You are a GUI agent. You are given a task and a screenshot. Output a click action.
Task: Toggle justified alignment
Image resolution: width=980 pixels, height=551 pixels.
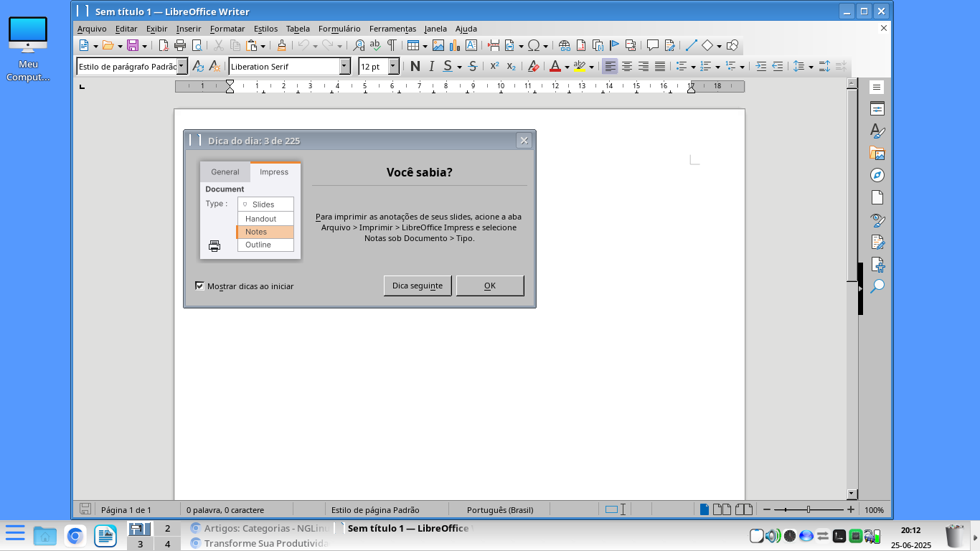(x=660, y=66)
